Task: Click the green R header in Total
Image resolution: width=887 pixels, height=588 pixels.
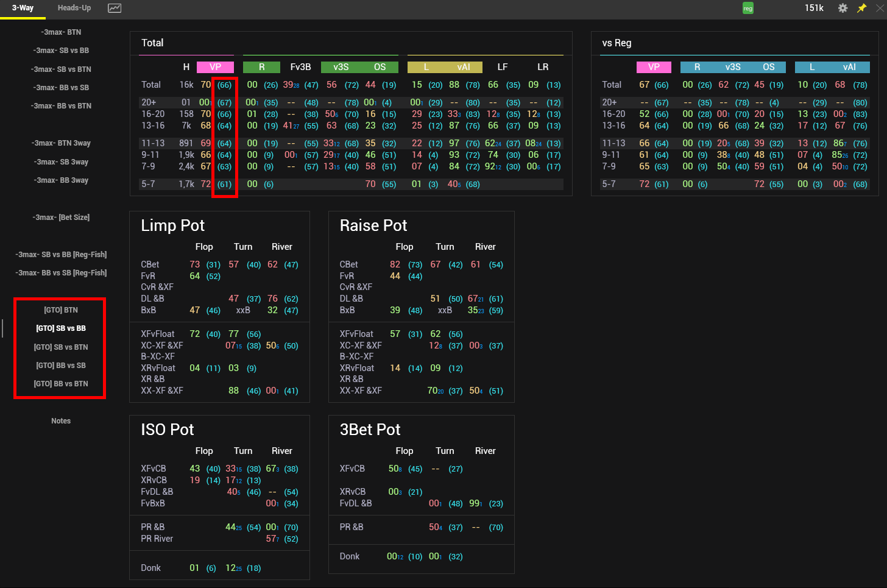Action: [x=261, y=67]
